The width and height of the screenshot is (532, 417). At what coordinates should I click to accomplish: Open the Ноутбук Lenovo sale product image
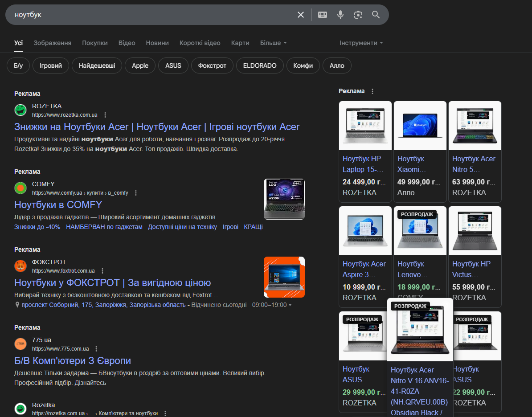[x=420, y=231]
